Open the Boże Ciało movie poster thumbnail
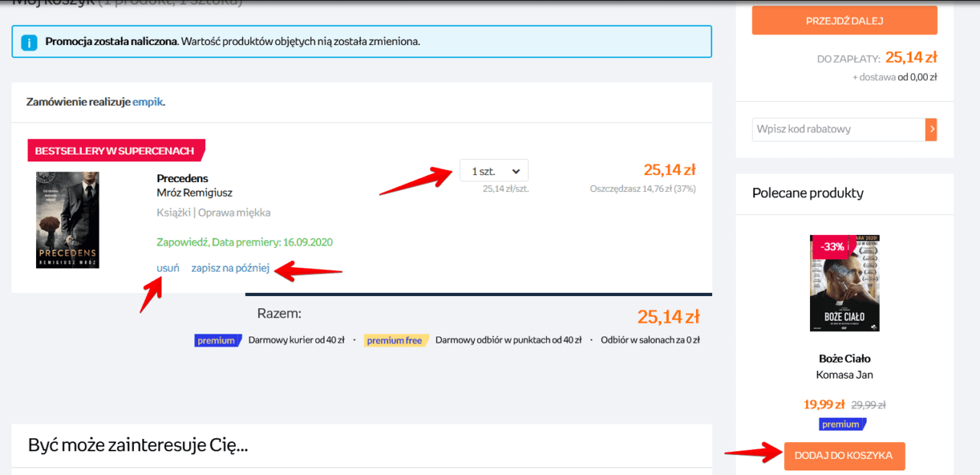The image size is (980, 475). click(844, 283)
